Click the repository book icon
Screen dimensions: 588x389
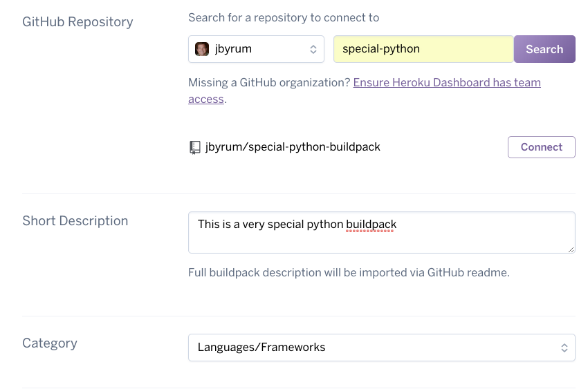tap(194, 147)
